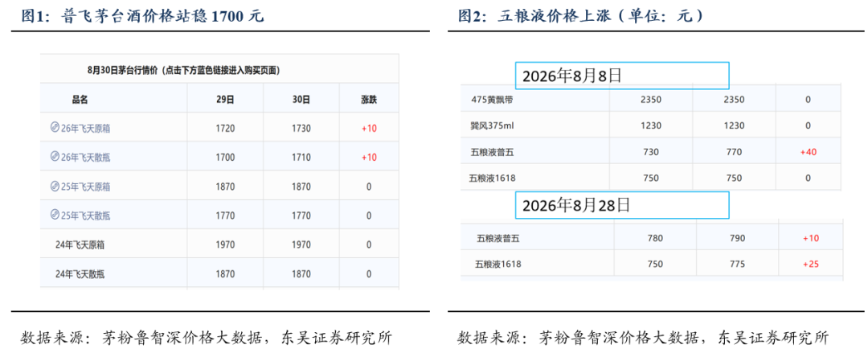Click 29日 price 1970 in 24年飞天原箱 row
Viewport: 868px width, 353px height.
click(225, 244)
